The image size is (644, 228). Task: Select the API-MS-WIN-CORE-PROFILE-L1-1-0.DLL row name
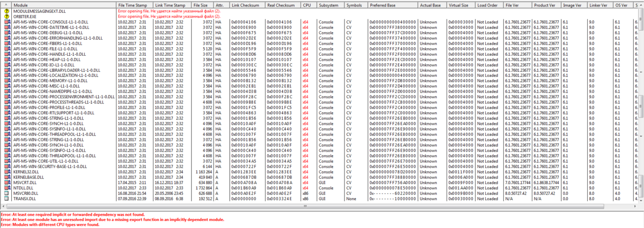click(x=50, y=108)
